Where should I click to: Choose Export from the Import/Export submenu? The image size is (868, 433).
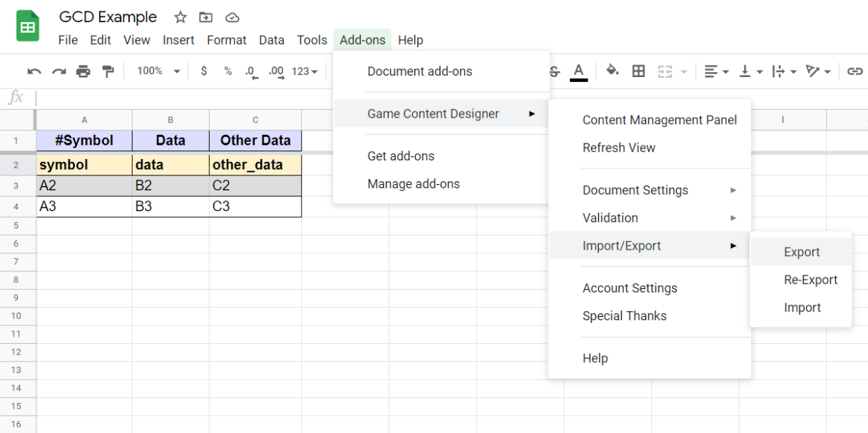(x=802, y=252)
